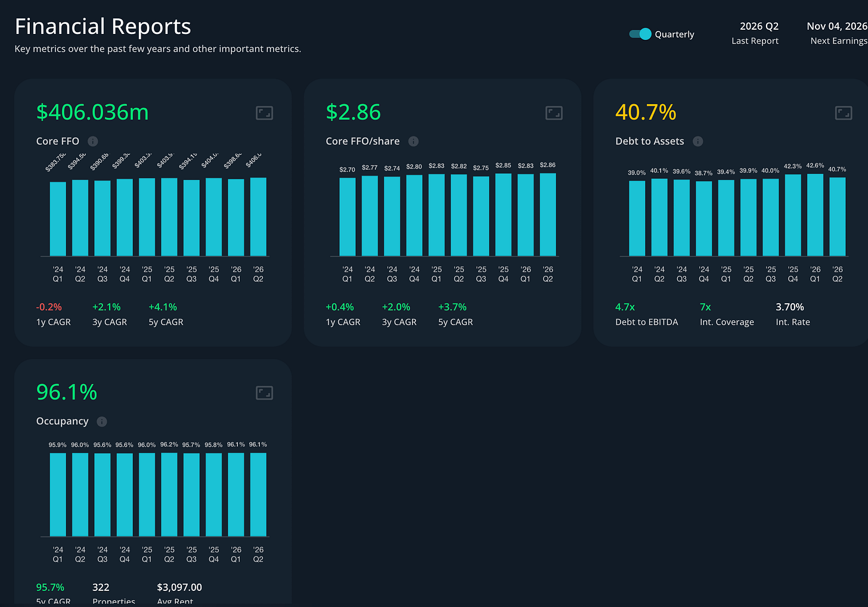
Task: Open the Core FFO info tooltip icon
Action: pyautogui.click(x=93, y=141)
